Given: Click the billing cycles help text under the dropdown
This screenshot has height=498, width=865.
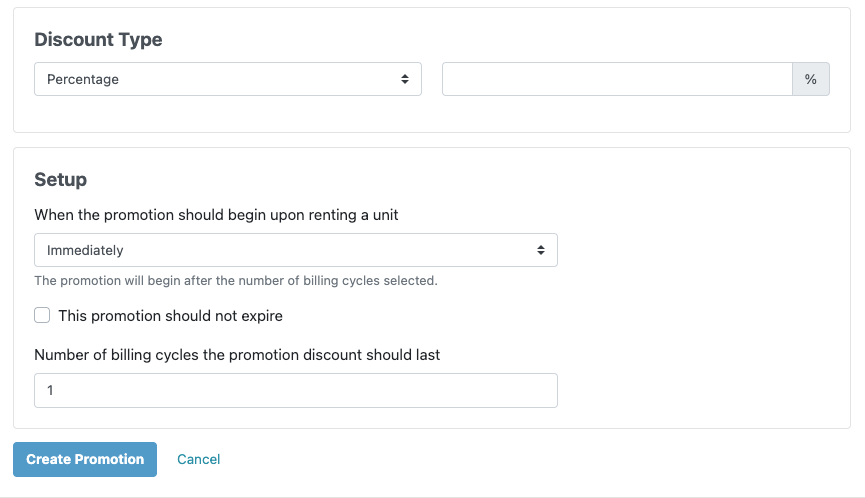Looking at the screenshot, I should [235, 281].
